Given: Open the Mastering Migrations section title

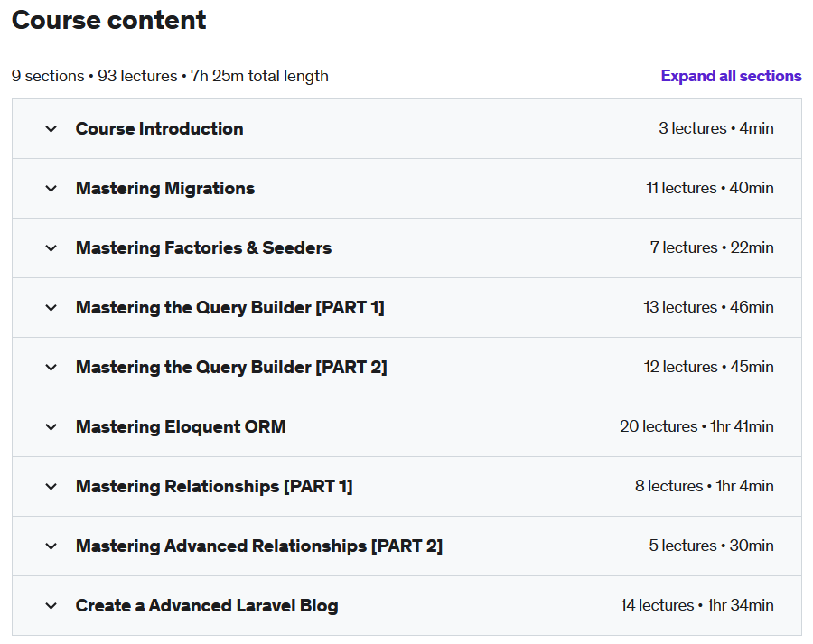Looking at the screenshot, I should tap(165, 188).
